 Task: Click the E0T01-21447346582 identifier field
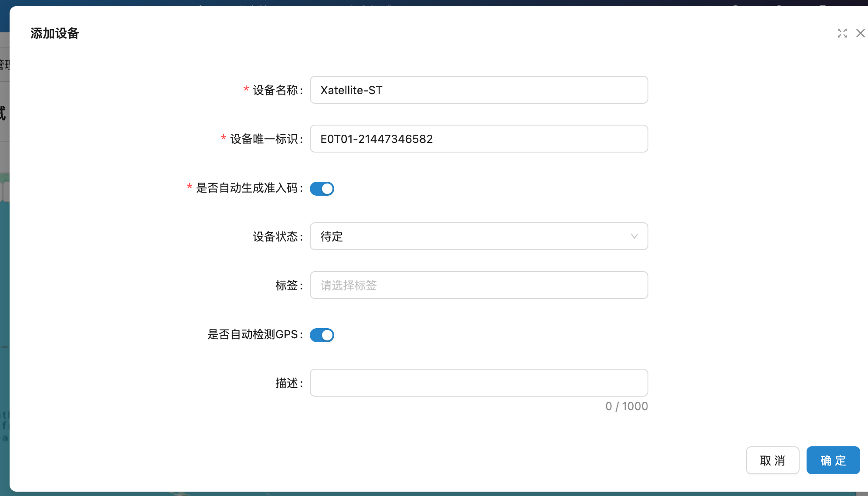[478, 139]
